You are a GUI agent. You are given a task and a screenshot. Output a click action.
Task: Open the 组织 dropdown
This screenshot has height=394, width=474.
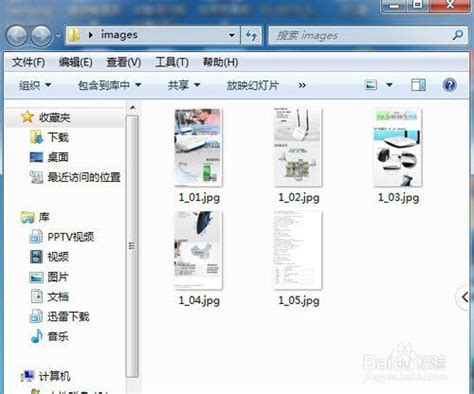coord(35,85)
